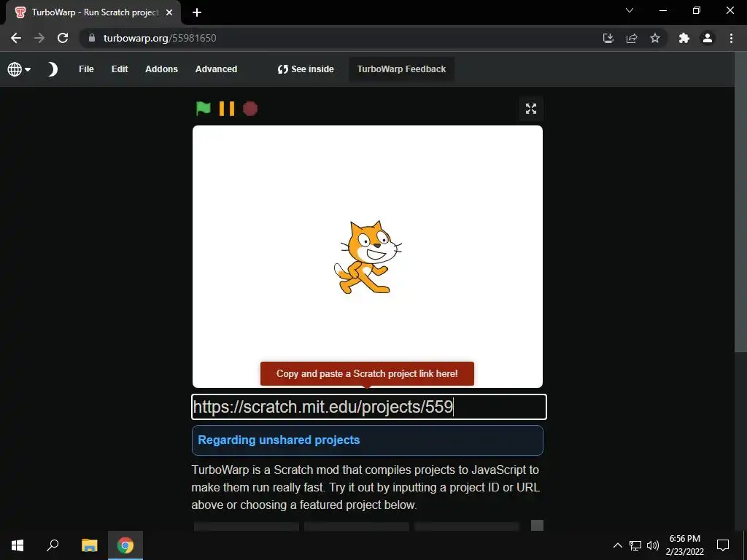The width and height of the screenshot is (747, 560).
Task: Click the Scratch cat sprite on stage
Action: pos(368,257)
